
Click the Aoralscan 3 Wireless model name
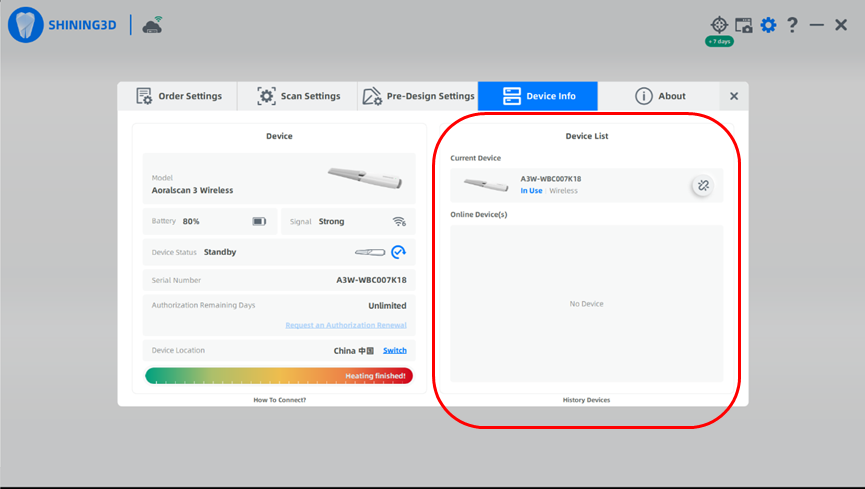193,190
